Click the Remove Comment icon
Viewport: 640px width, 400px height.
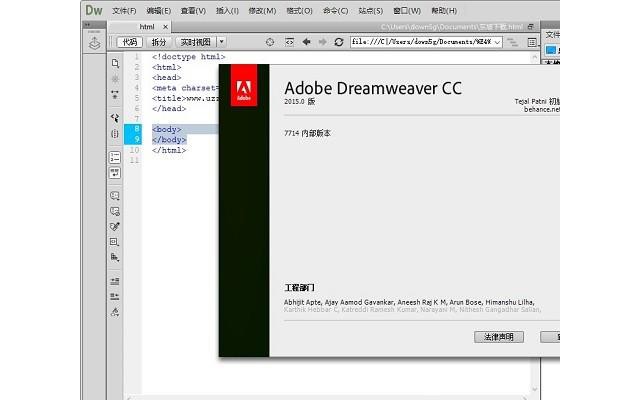[x=115, y=211]
